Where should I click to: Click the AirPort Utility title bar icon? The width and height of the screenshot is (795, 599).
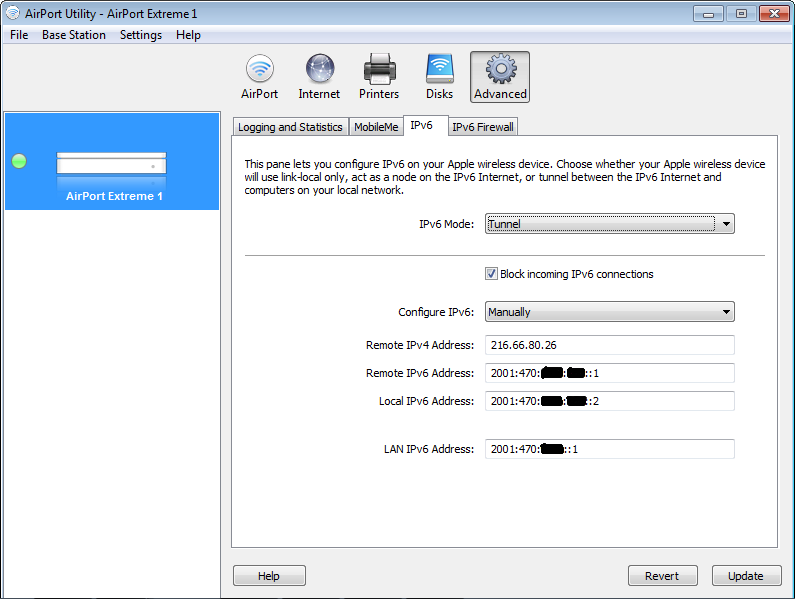click(x=13, y=13)
